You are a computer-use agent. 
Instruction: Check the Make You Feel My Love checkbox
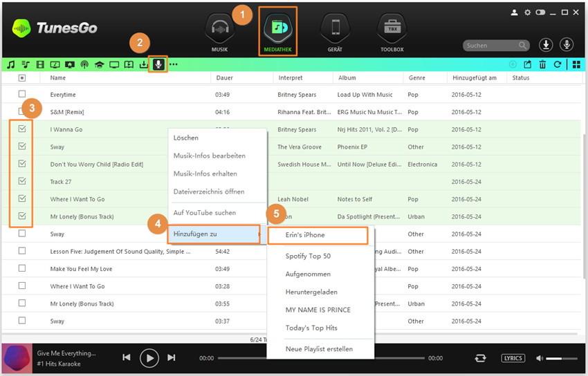point(22,268)
